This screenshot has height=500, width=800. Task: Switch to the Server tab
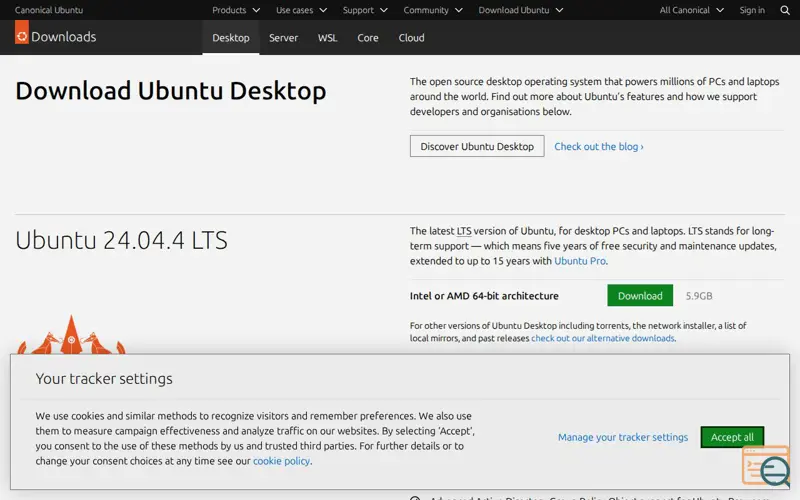tap(283, 38)
